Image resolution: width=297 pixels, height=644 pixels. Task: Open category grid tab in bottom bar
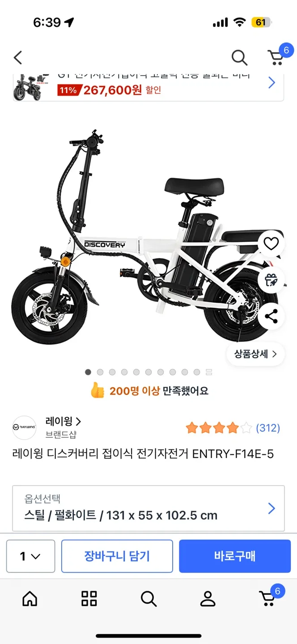coord(89,598)
